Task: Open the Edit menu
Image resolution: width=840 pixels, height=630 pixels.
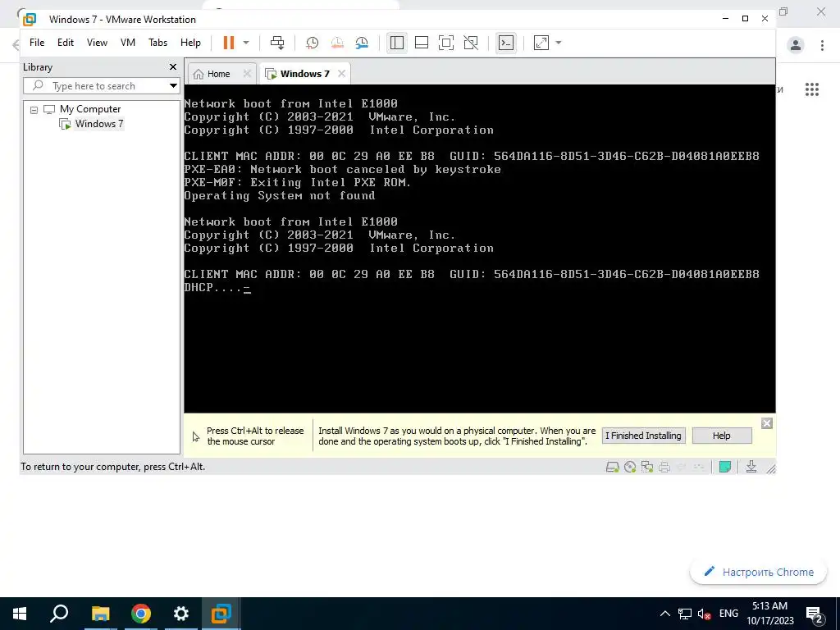Action: (x=66, y=43)
